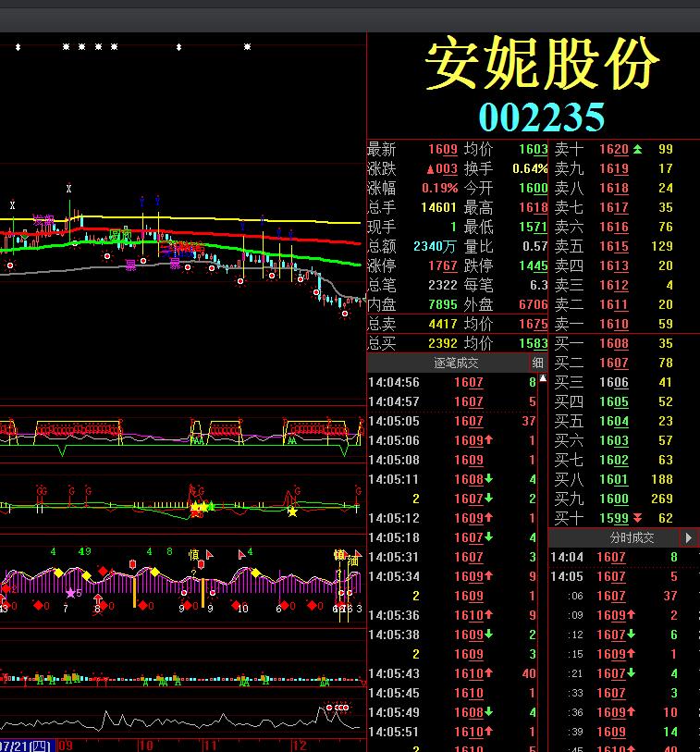
Task: Click the 最新 price value 1609
Action: click(x=443, y=149)
